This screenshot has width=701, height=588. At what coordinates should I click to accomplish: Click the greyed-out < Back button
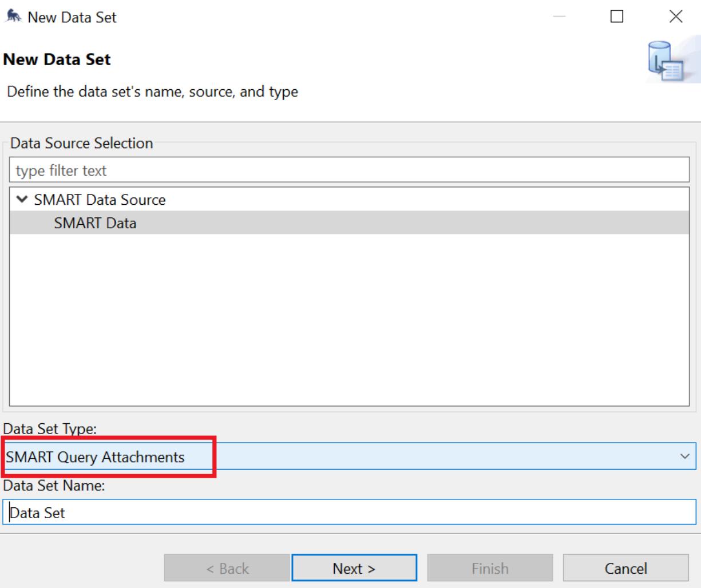click(x=227, y=568)
